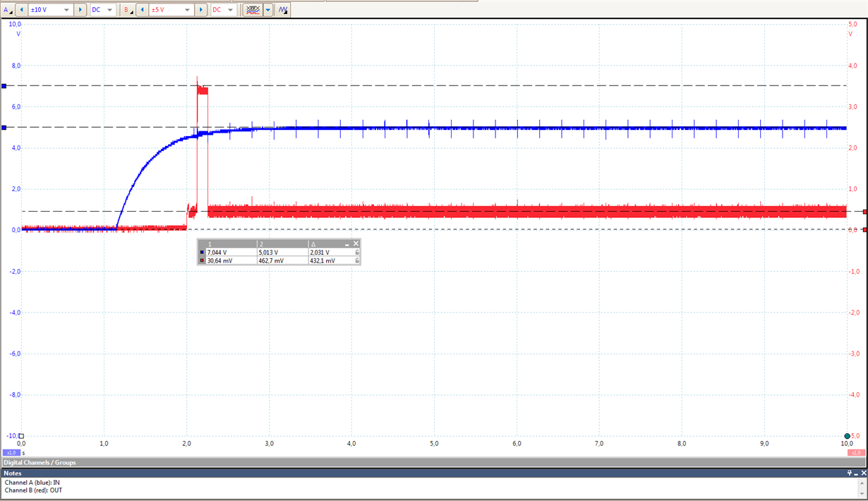
Task: Open Channel A DC coupling dropdown
Action: (x=102, y=10)
